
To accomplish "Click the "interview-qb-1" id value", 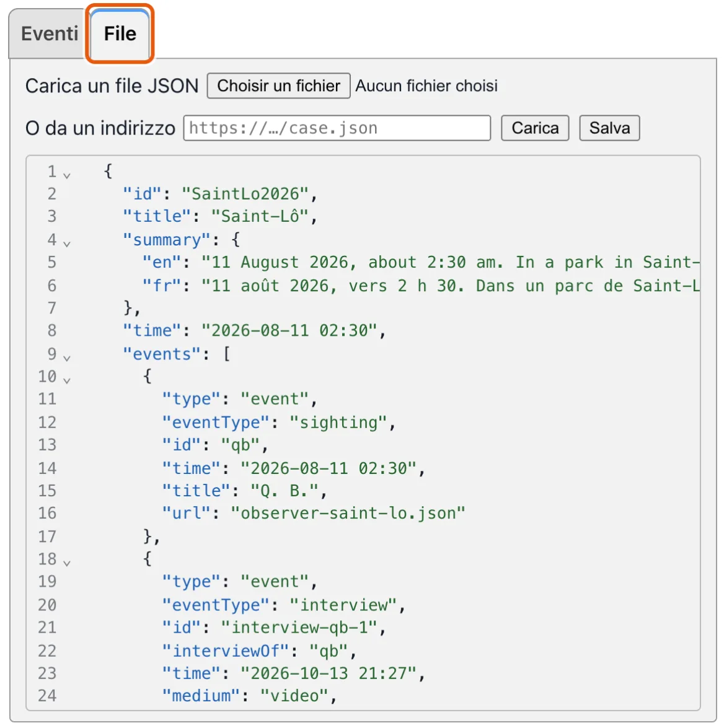I will [299, 628].
